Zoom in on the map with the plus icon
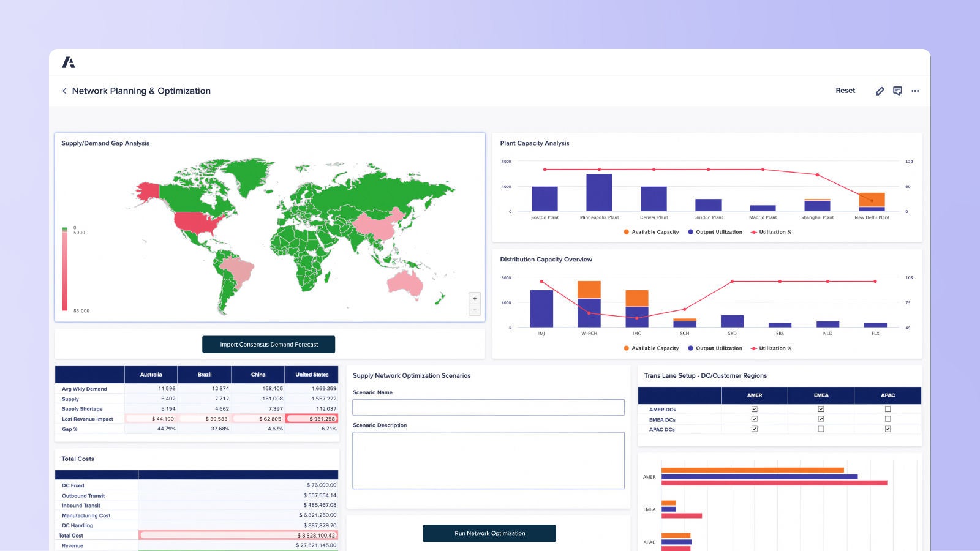 [475, 298]
